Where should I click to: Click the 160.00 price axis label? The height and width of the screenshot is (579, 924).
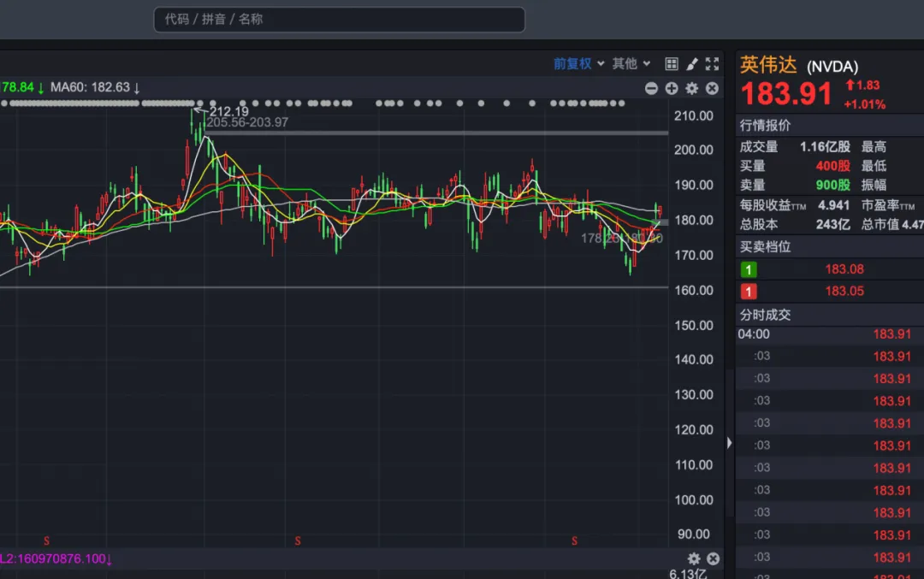(694, 291)
